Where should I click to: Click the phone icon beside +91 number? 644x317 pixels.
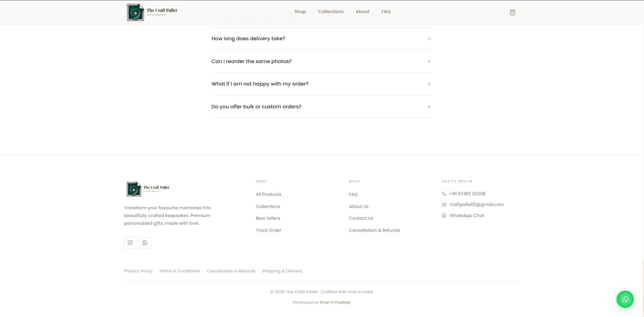(x=444, y=194)
